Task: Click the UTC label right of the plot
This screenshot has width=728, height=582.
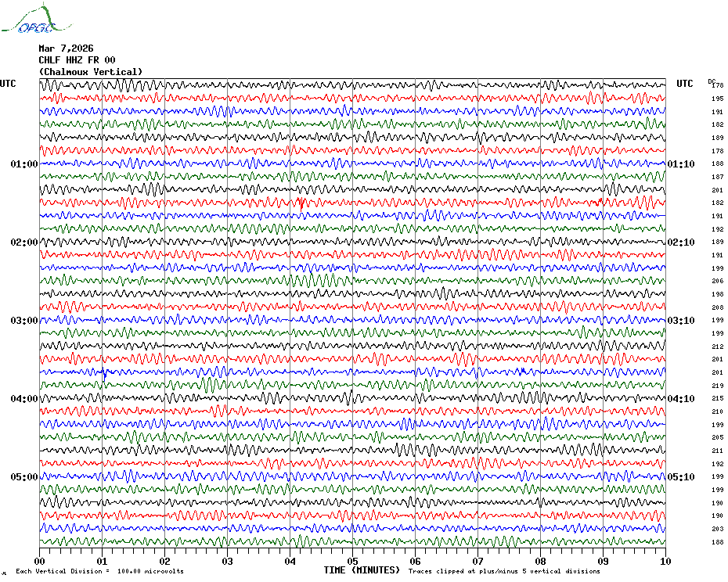Action: tap(684, 84)
